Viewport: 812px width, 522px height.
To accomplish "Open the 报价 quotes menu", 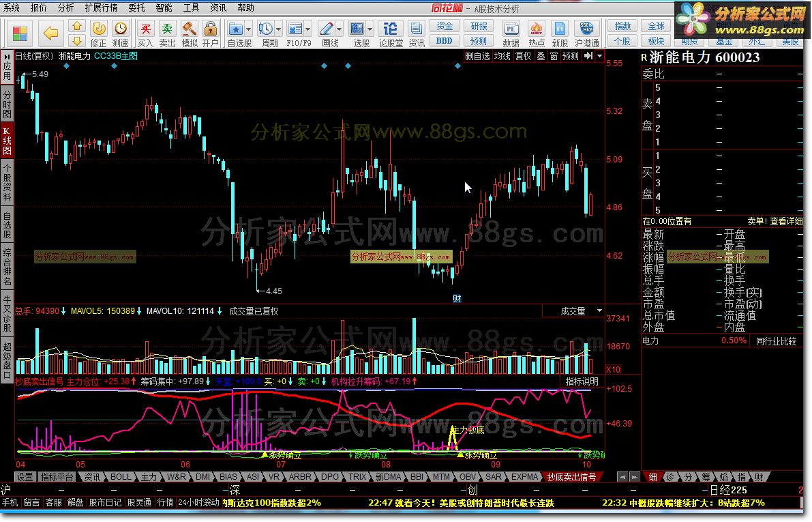I will (39, 8).
